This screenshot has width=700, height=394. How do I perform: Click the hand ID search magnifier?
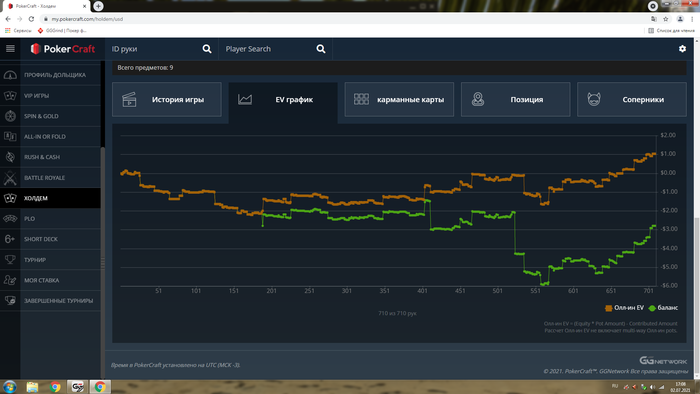click(x=207, y=49)
